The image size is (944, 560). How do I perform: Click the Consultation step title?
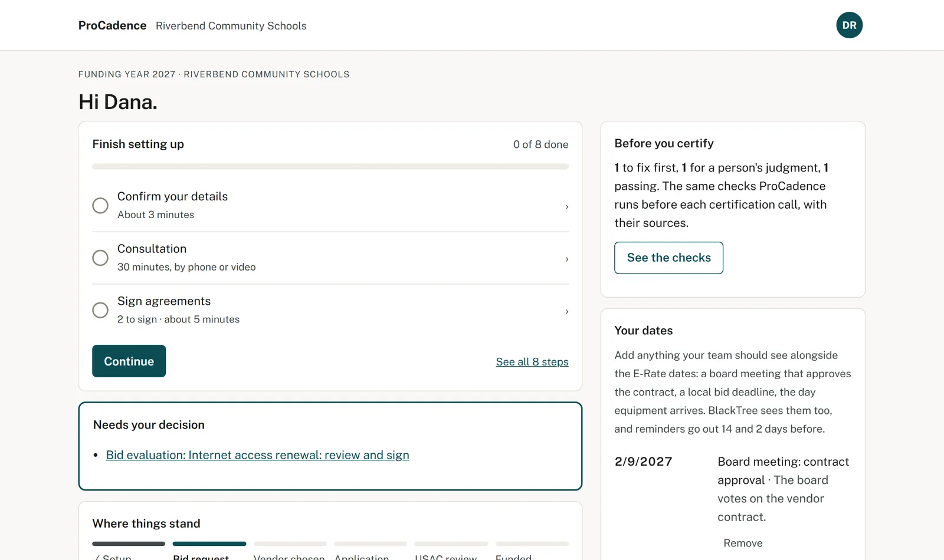coord(152,249)
